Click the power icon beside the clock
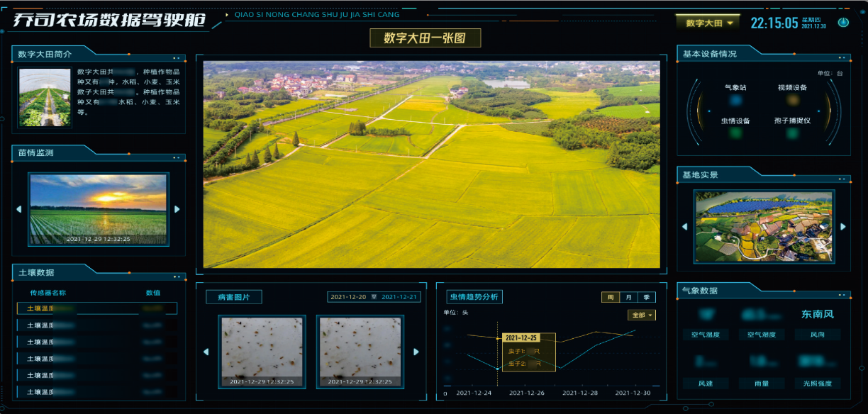This screenshot has width=868, height=414. 843,23
